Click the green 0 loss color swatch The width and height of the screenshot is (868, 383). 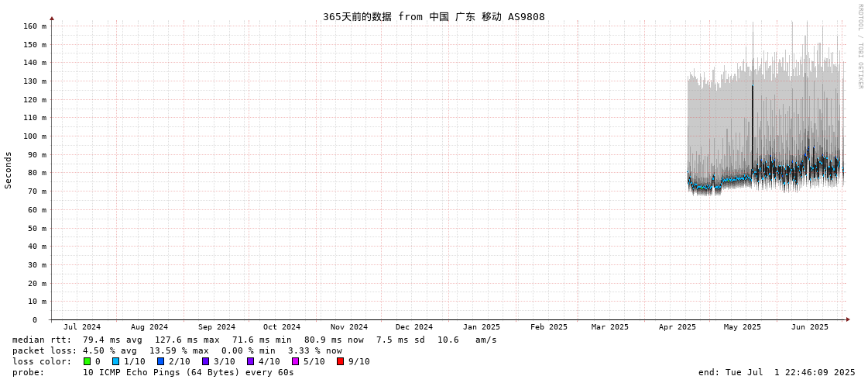point(87,361)
